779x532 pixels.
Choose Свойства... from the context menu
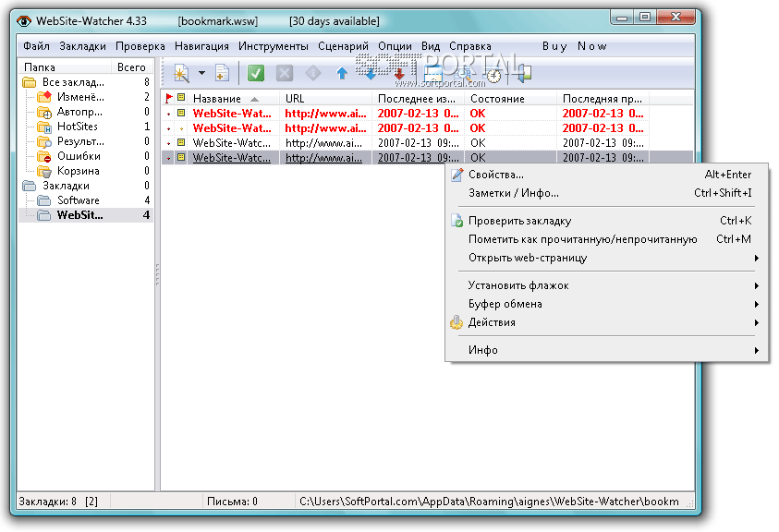pyautogui.click(x=606, y=175)
